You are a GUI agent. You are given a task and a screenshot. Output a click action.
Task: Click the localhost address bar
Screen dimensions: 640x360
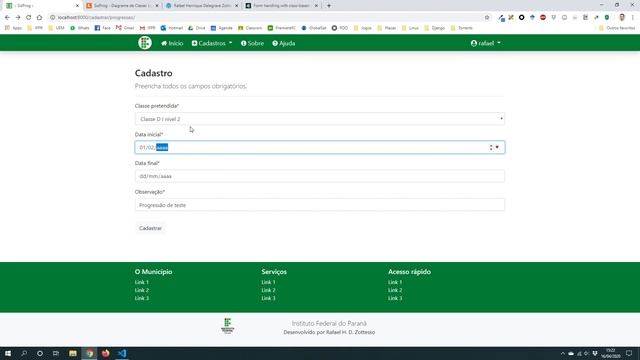[x=265, y=18]
